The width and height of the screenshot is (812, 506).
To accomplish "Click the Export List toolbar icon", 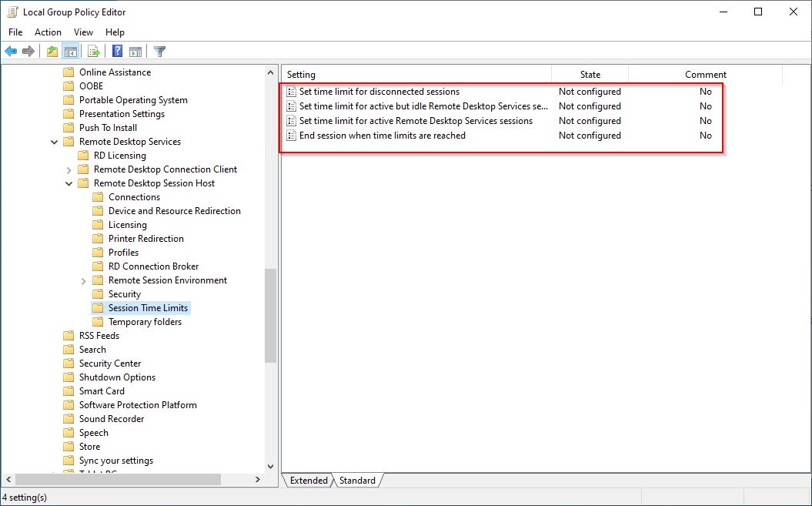I will 94,52.
